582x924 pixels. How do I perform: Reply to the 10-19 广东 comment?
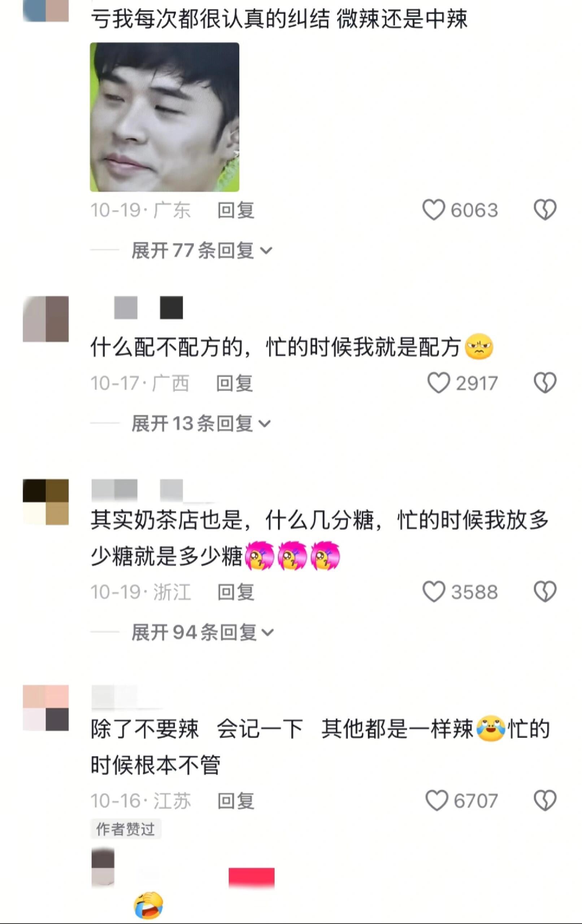pyautogui.click(x=236, y=210)
